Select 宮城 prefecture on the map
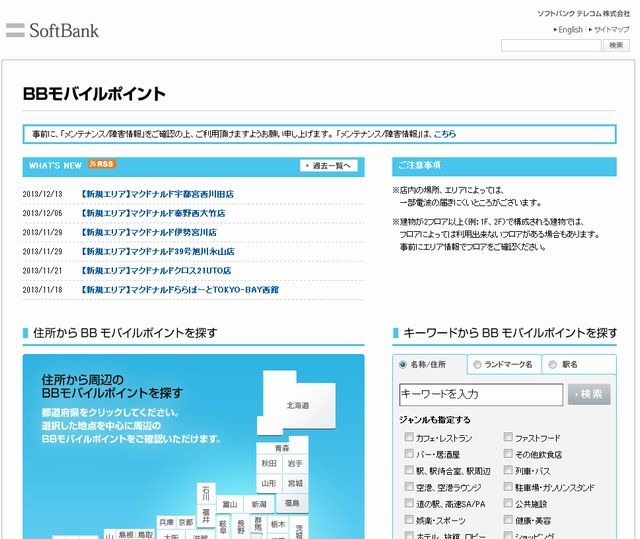This screenshot has height=539, width=640. click(295, 484)
